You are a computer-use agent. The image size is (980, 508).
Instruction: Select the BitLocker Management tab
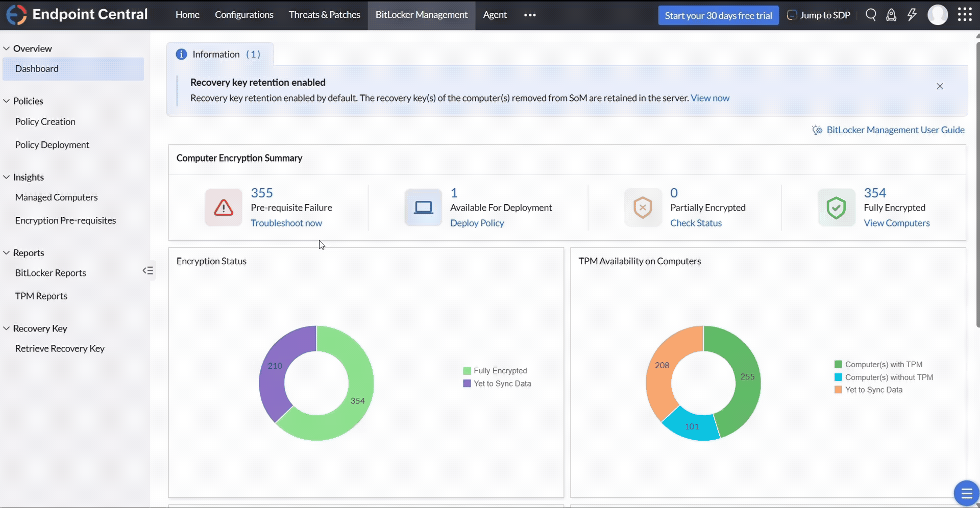point(422,15)
